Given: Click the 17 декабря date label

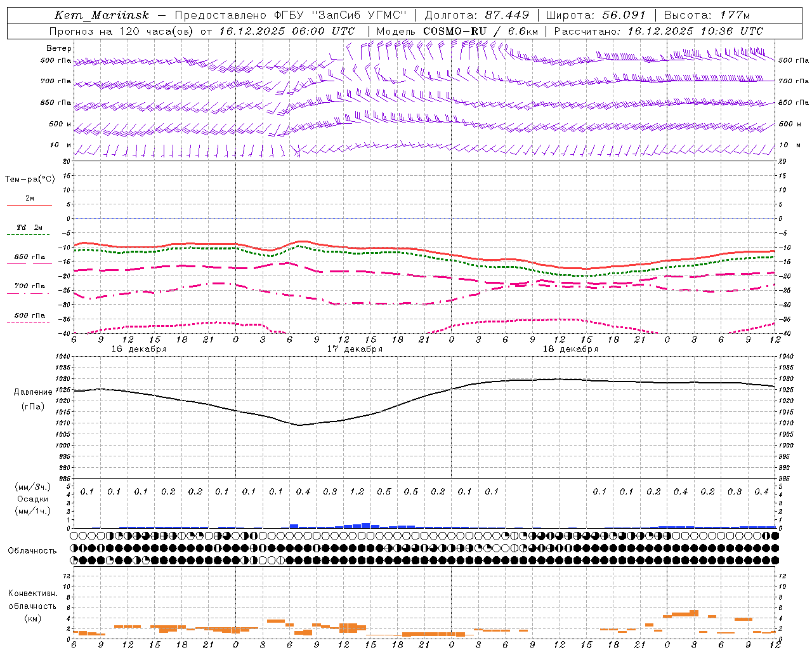Looking at the screenshot, I should [355, 349].
